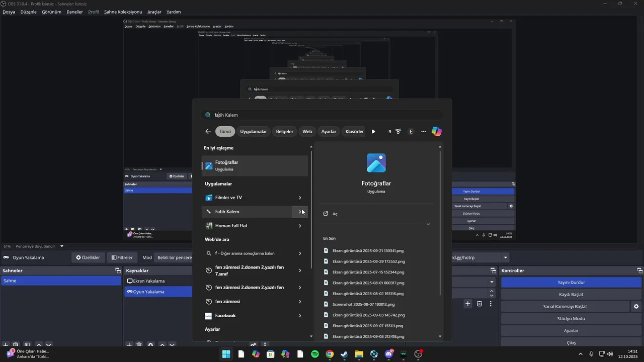
Task: Remove the selected scene with the trash icon
Action: click(16, 345)
